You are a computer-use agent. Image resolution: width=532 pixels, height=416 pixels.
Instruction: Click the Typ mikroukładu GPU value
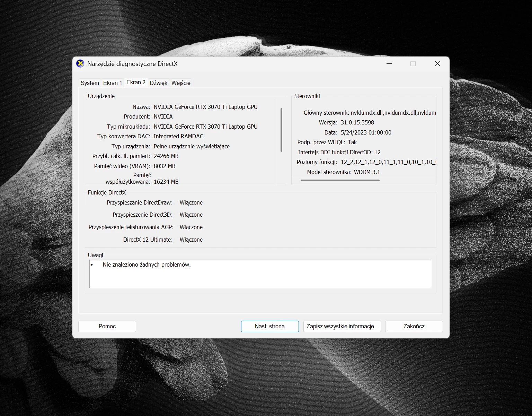point(205,127)
